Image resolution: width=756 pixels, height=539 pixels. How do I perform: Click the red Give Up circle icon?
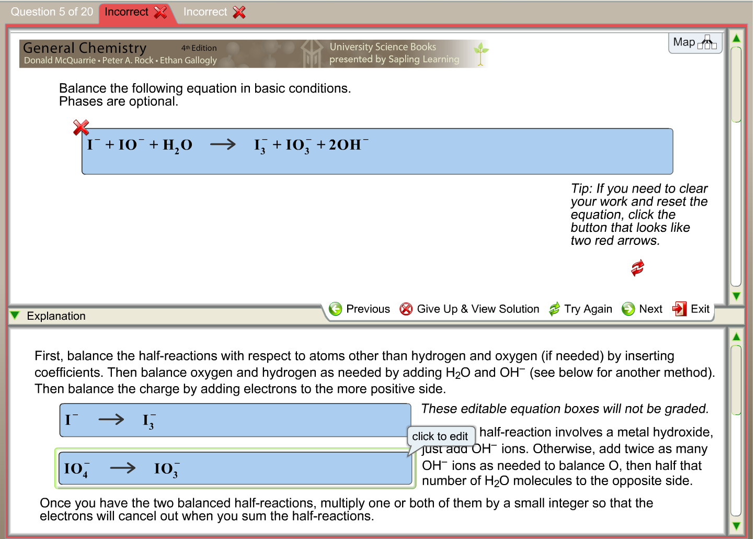[x=406, y=309]
